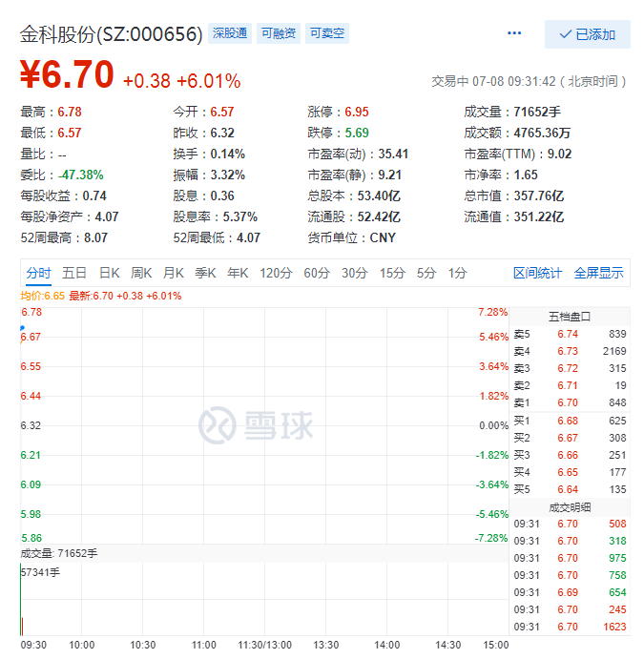Select the 5分 chart interval
644x659 pixels.
[426, 273]
